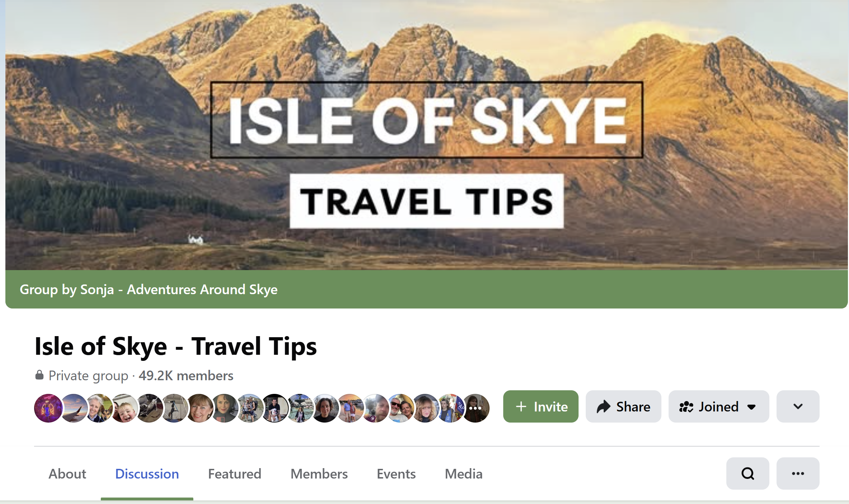Switch to the Media tab

pyautogui.click(x=463, y=474)
